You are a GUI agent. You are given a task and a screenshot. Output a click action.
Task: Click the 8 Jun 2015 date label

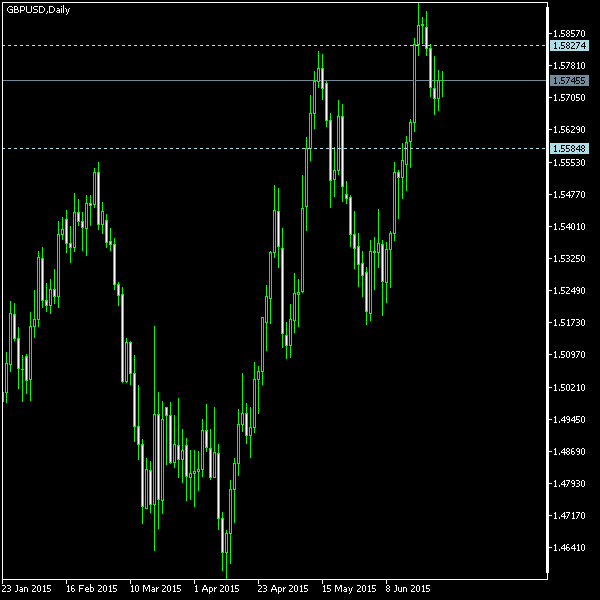pyautogui.click(x=408, y=589)
